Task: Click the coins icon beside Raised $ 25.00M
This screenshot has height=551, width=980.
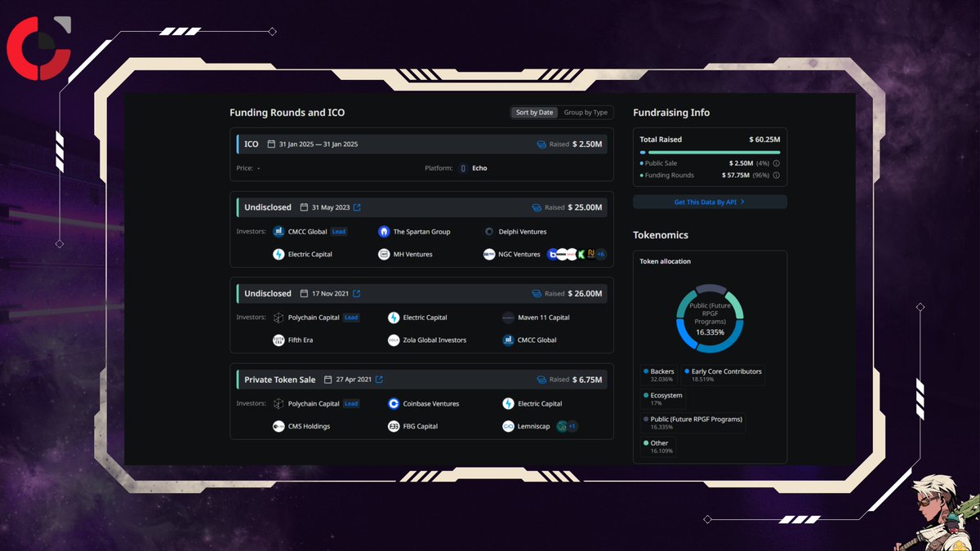Action: 537,207
